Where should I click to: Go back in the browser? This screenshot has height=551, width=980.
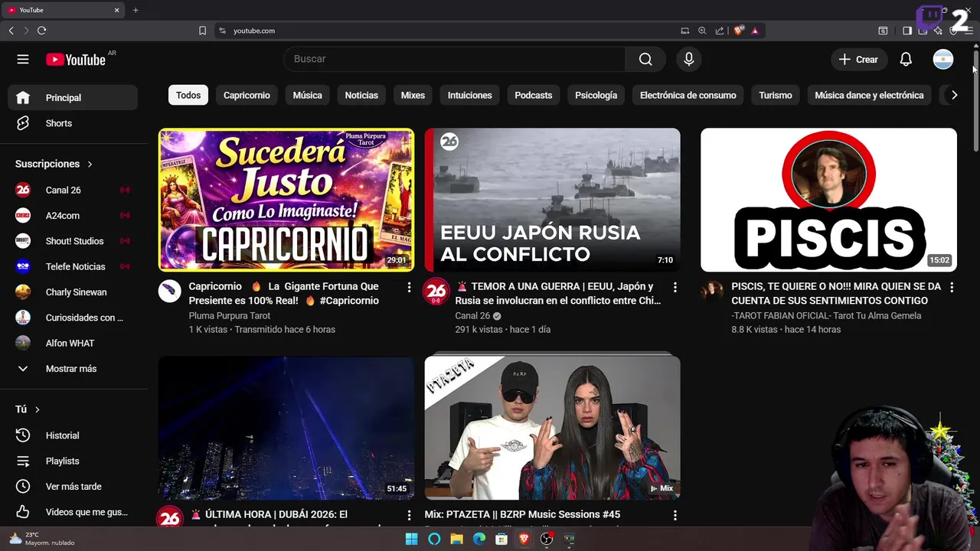(x=11, y=31)
